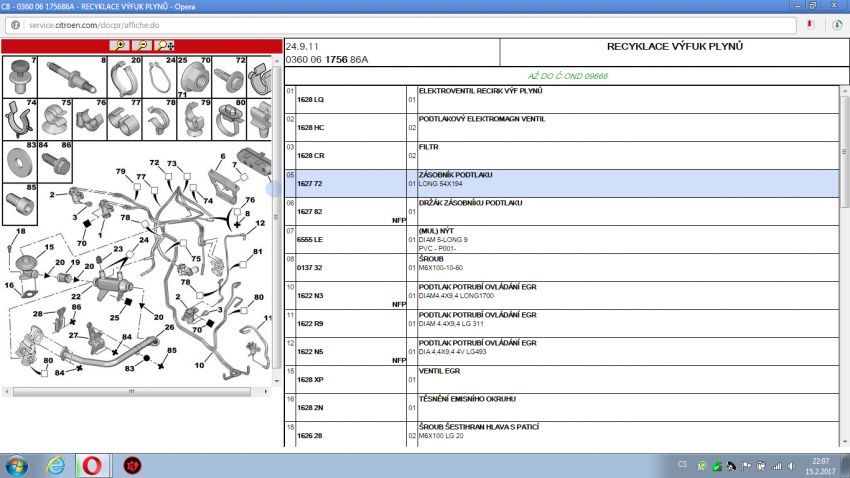Select ŠROUB ŠESTIHRAN HLAVA S PATICÍ row
This screenshot has height=478, width=850.
(x=562, y=435)
